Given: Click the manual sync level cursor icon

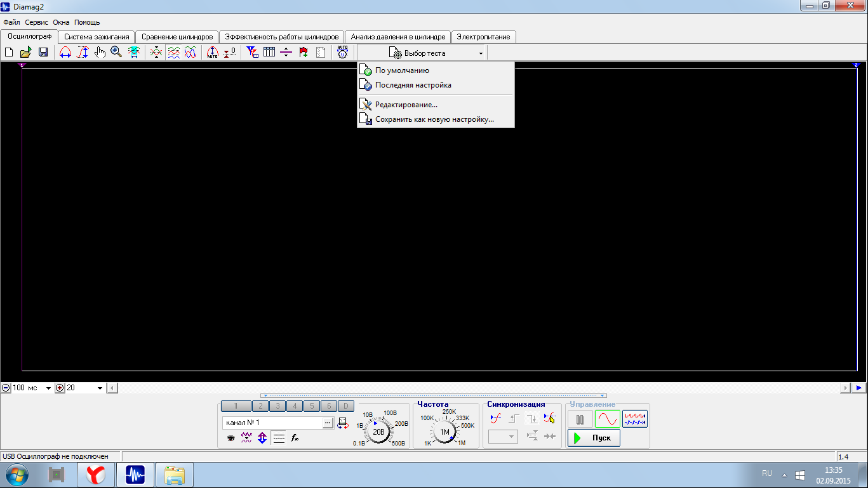Looking at the screenshot, I should 549,418.
